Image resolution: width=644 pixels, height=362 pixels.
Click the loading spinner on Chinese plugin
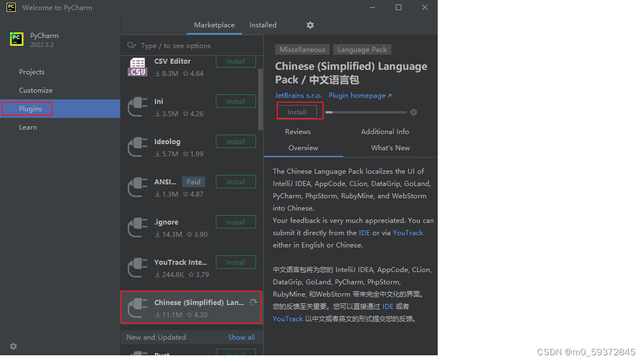coord(253,302)
